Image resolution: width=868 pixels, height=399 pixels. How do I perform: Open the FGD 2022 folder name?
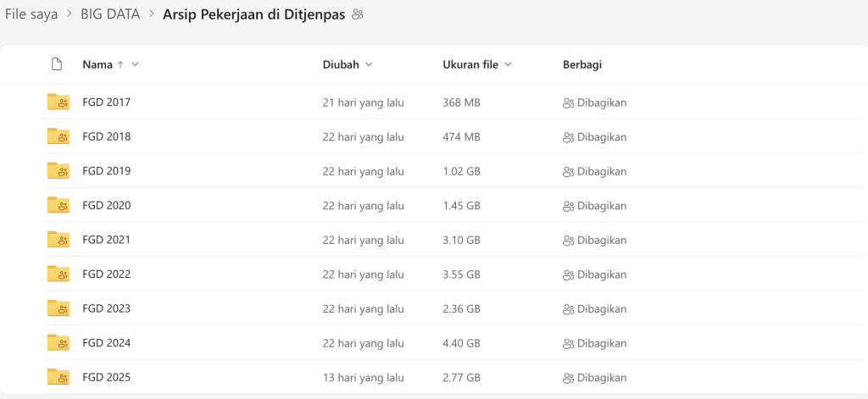(106, 274)
